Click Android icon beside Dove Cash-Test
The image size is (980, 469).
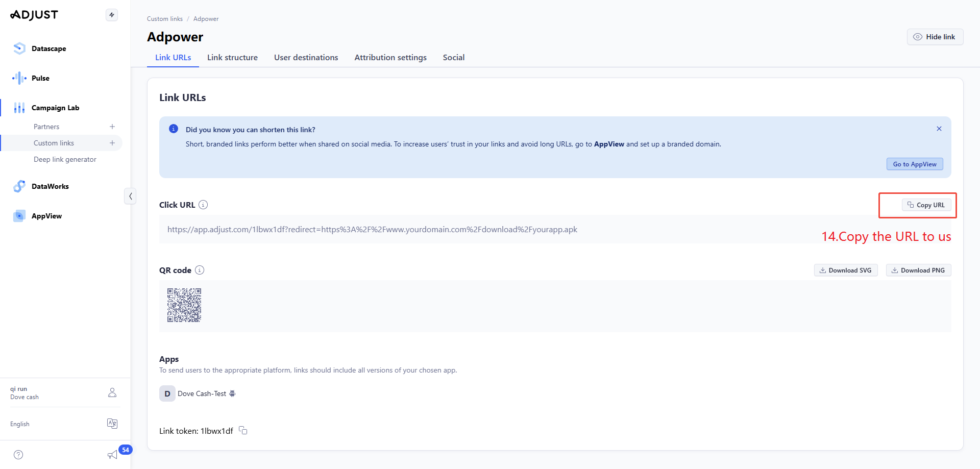[232, 393]
